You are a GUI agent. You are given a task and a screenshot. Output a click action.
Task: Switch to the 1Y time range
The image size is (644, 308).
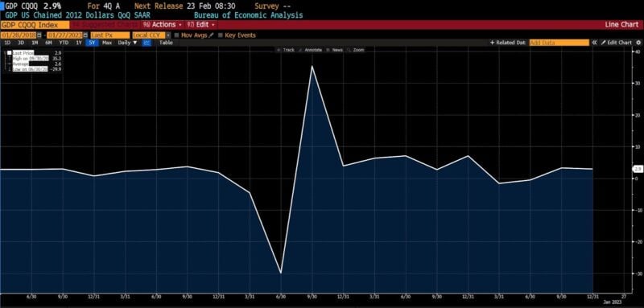point(78,43)
